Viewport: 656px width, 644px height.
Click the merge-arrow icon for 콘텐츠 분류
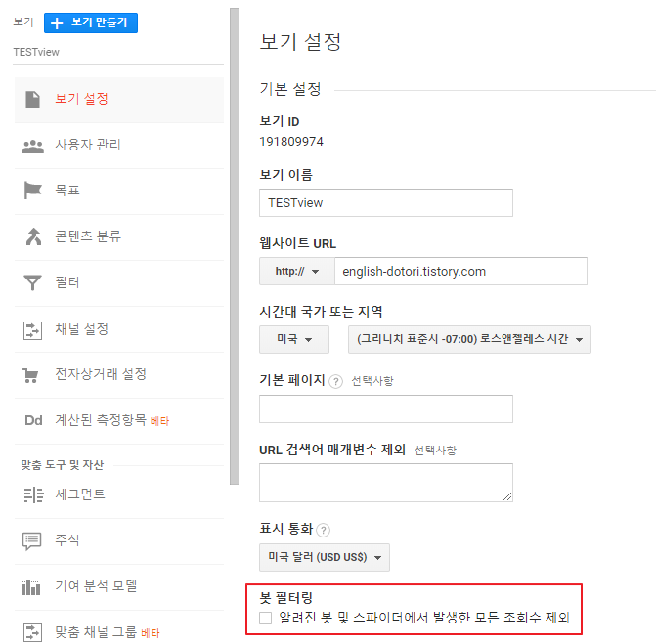tap(33, 236)
